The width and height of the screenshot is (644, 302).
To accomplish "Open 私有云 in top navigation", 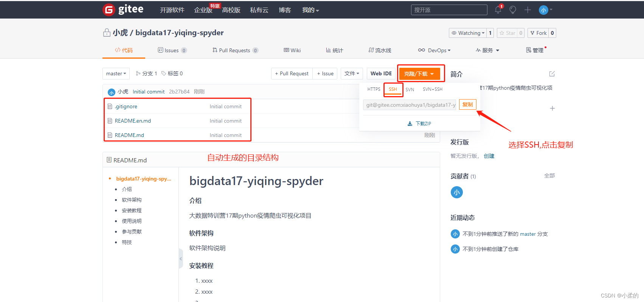I will [x=259, y=10].
